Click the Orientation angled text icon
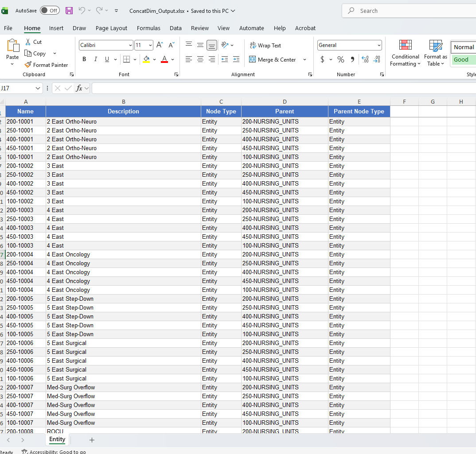This screenshot has width=476, height=454. (225, 45)
